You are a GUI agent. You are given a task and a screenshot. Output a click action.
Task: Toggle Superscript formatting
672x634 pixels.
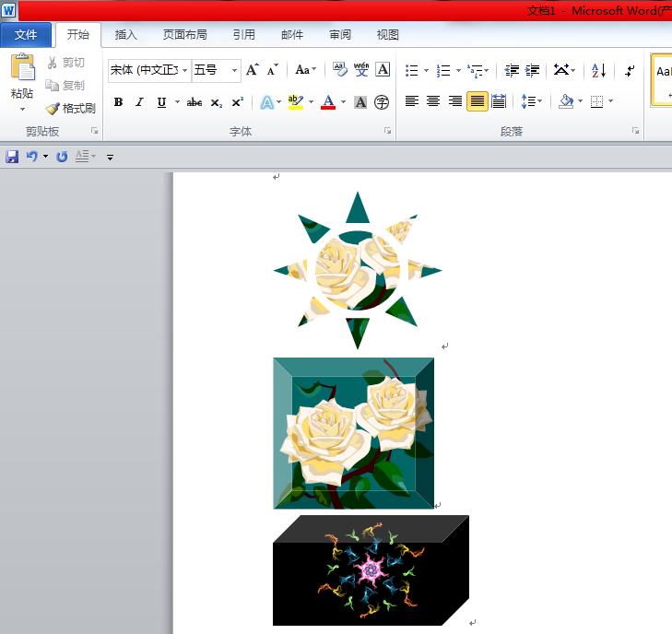coord(237,102)
